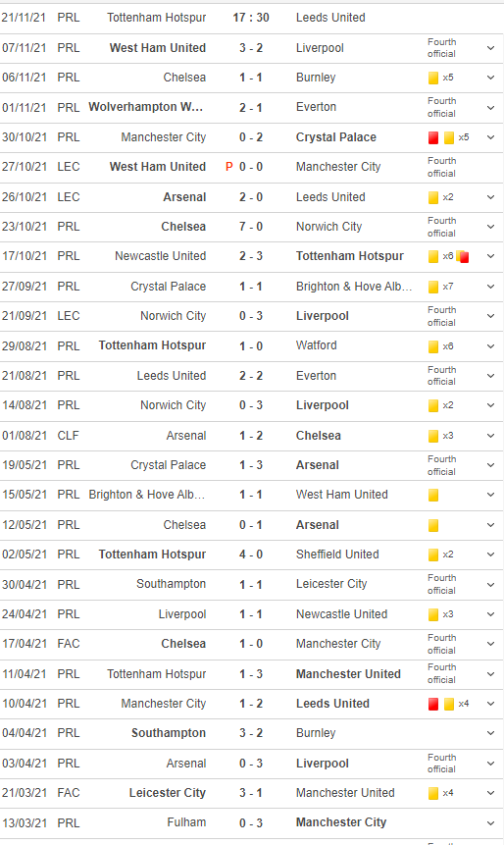This screenshot has height=845, width=504.
Task: Click yellow card icon in Crystal Palace vs Brighton row
Action: click(433, 287)
